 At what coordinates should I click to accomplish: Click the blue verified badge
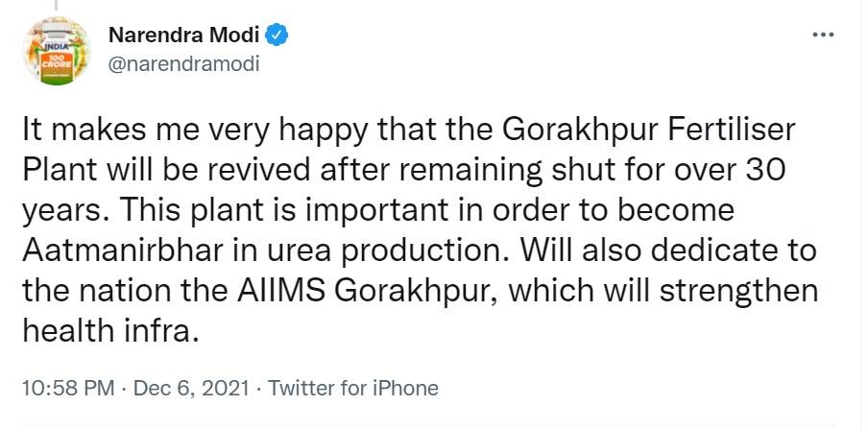coord(277,36)
